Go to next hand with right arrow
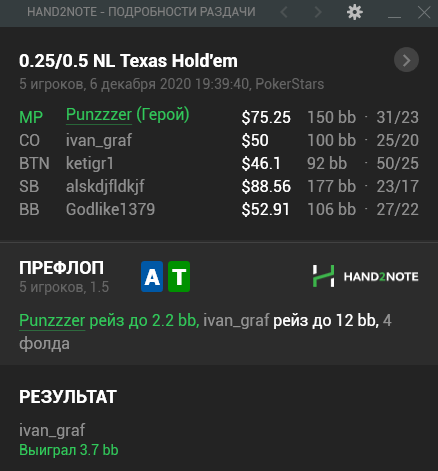This screenshot has height=471, width=438. point(318,12)
